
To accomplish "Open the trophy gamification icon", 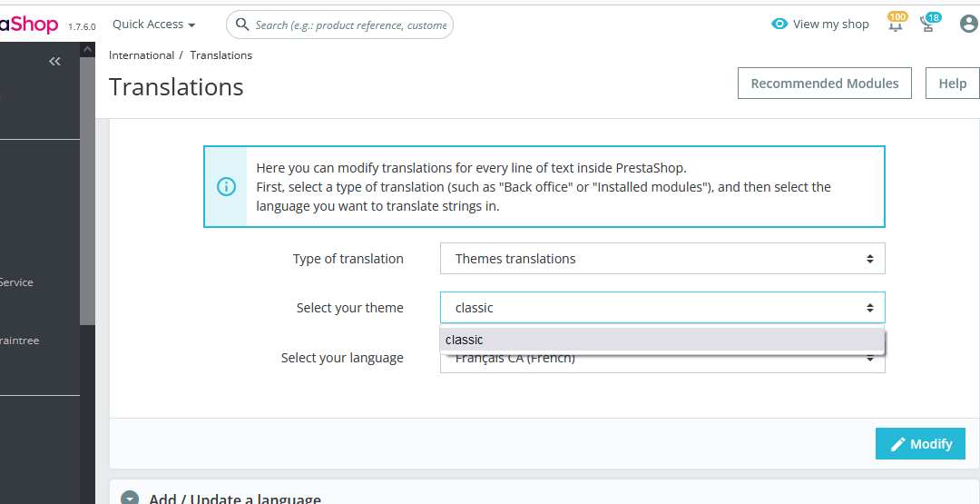I will [928, 25].
